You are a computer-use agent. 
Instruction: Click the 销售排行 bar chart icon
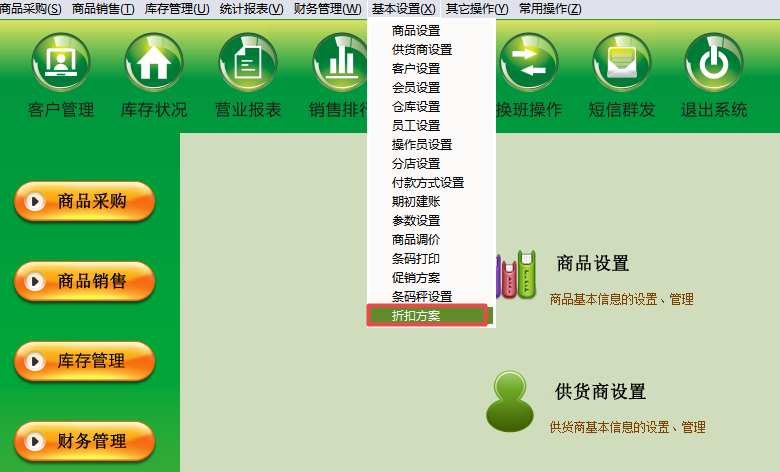click(x=340, y=62)
